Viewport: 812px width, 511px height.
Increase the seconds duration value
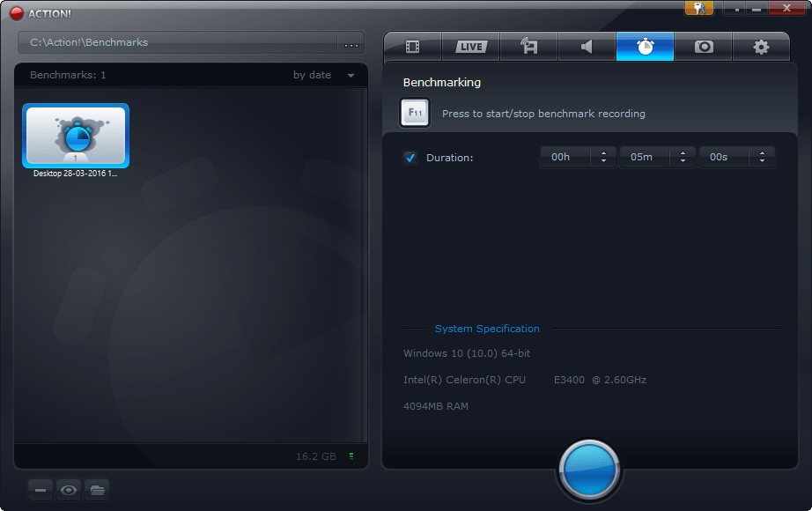pos(763,153)
